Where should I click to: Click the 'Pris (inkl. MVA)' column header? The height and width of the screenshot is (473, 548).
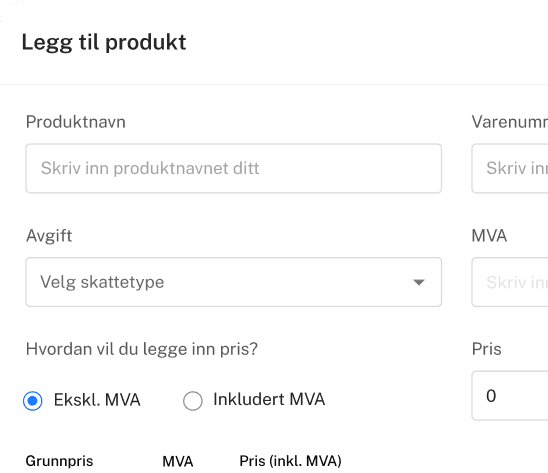[290, 461]
